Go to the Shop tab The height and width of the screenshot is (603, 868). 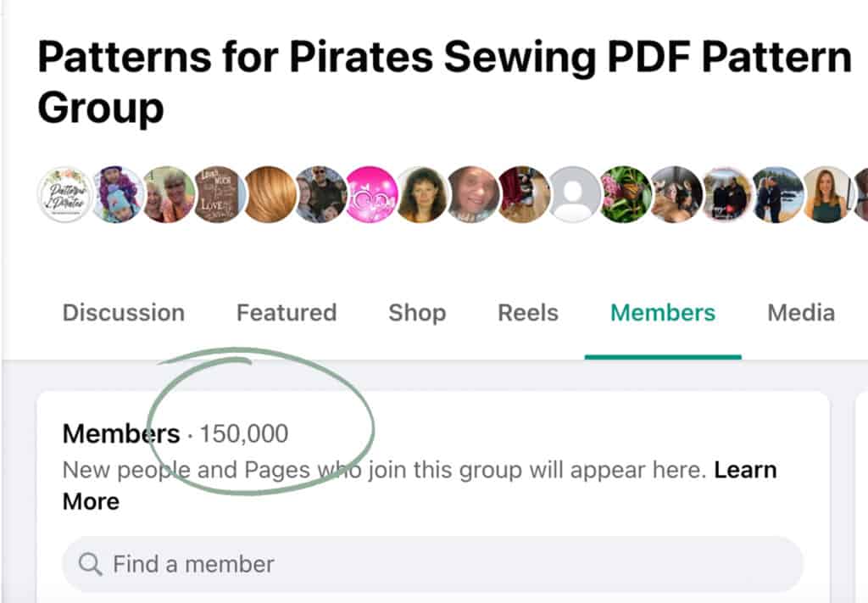(x=417, y=313)
